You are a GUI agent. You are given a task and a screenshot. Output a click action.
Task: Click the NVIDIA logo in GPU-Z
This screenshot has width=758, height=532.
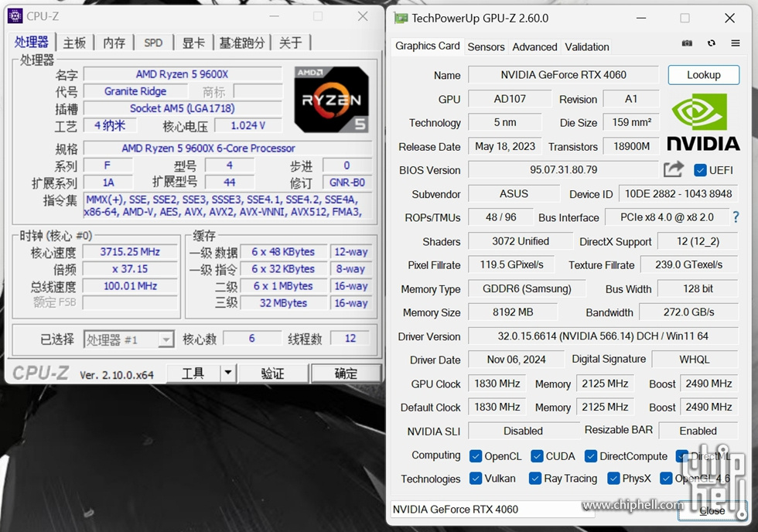703,123
